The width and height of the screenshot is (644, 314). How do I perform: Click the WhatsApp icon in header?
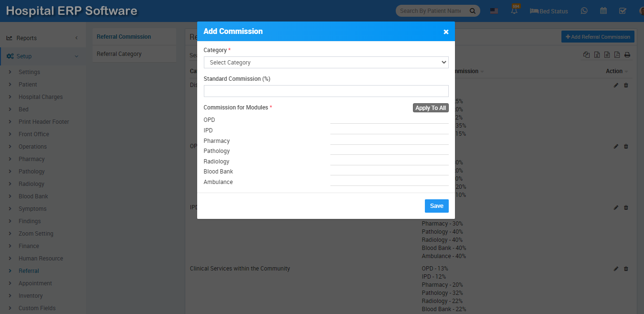tap(584, 11)
